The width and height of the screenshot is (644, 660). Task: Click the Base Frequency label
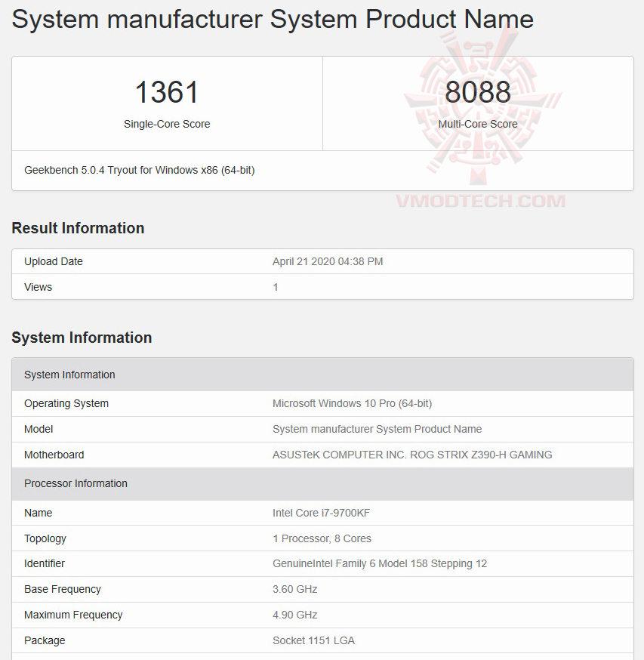click(x=63, y=589)
